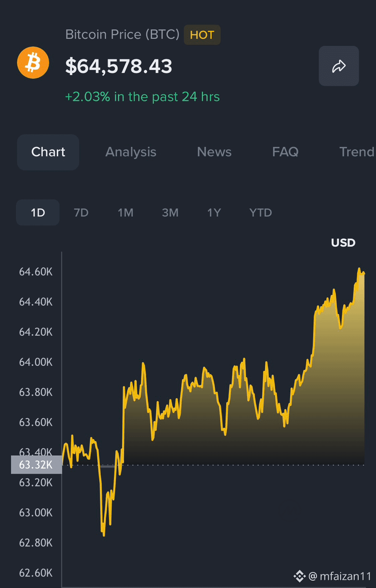This screenshot has height=588, width=376.
Task: Pick the 1Y time range
Action: (x=214, y=213)
